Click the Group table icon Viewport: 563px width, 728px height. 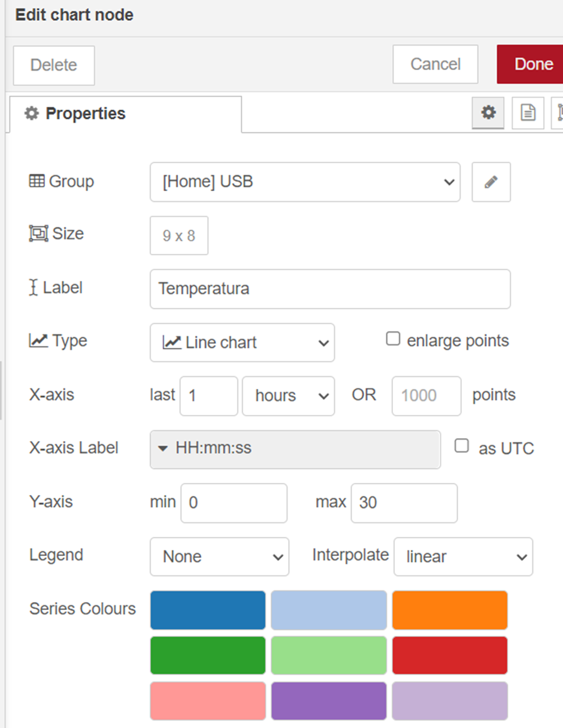click(x=37, y=181)
